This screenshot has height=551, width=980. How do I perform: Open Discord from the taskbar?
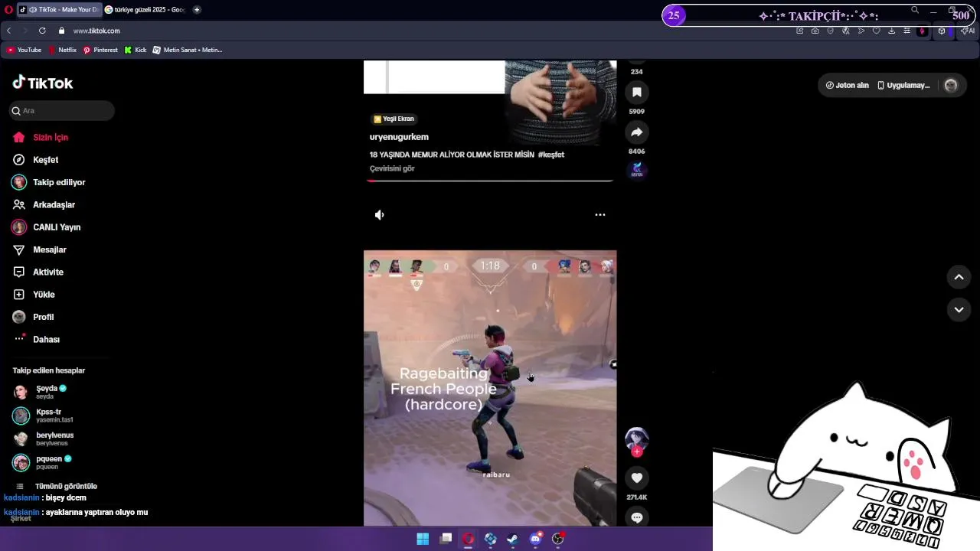click(536, 539)
